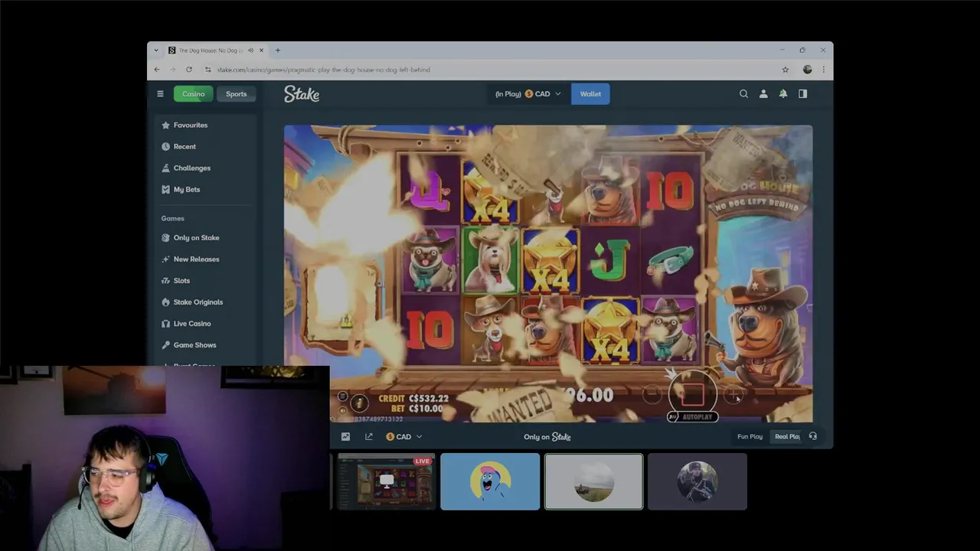Stop the spin with the red square
The height and width of the screenshot is (551, 980).
693,394
